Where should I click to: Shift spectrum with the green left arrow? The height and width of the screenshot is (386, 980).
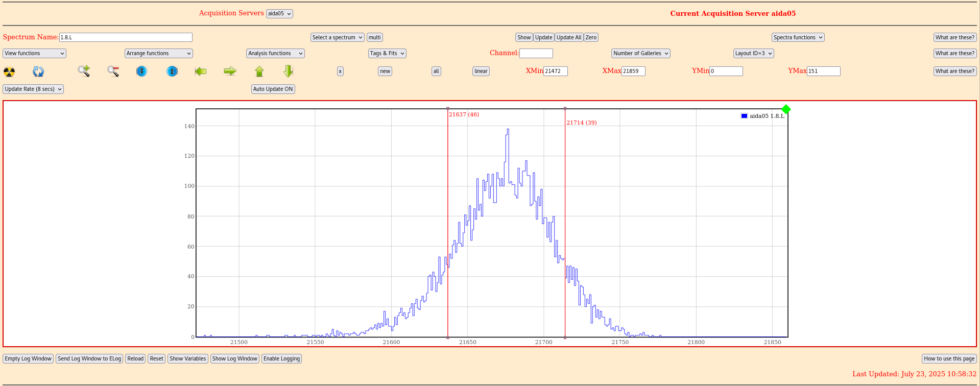click(x=201, y=71)
